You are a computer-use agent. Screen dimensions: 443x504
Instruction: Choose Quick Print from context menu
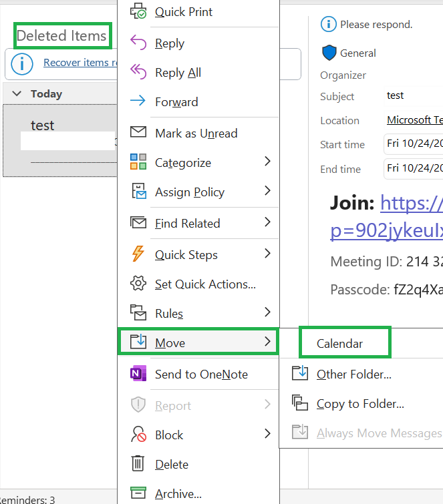[x=198, y=12]
